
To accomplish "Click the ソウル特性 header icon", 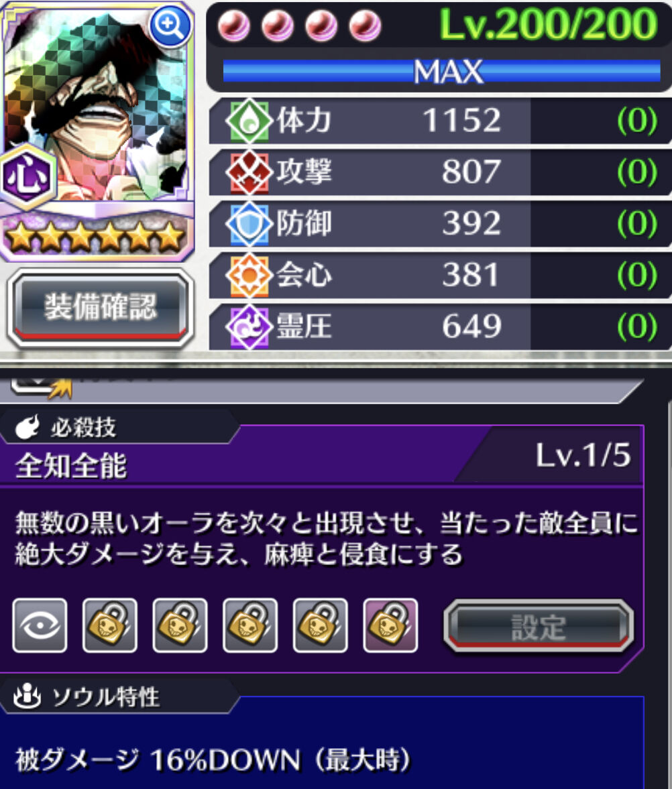I will [x=27, y=696].
